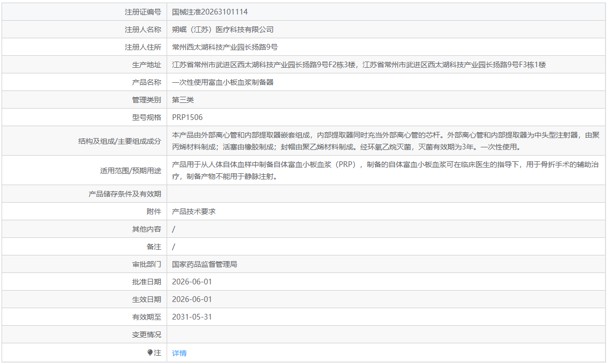Open the 详情 link

179,353
